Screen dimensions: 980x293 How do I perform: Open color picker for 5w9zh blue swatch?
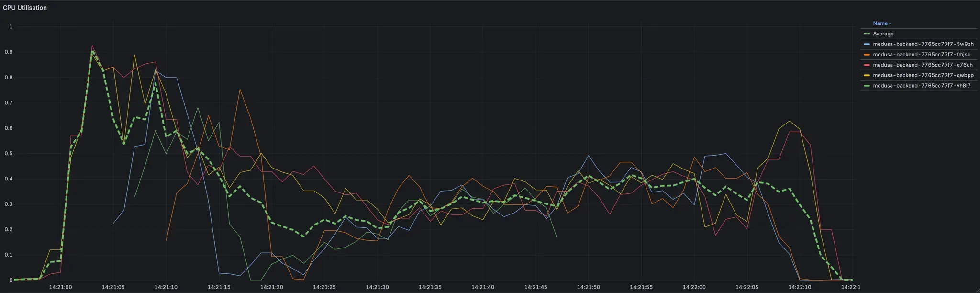867,44
